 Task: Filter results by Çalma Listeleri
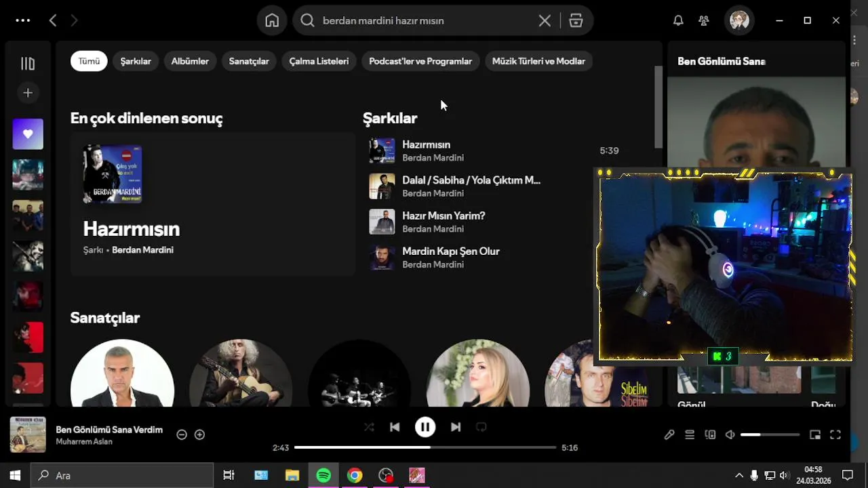pyautogui.click(x=319, y=61)
